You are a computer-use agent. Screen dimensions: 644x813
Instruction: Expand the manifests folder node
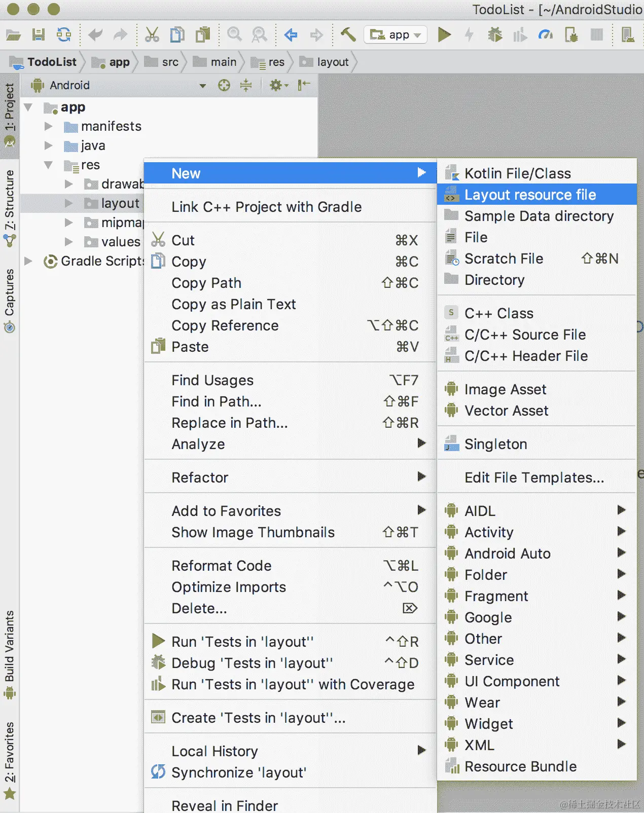click(x=49, y=126)
